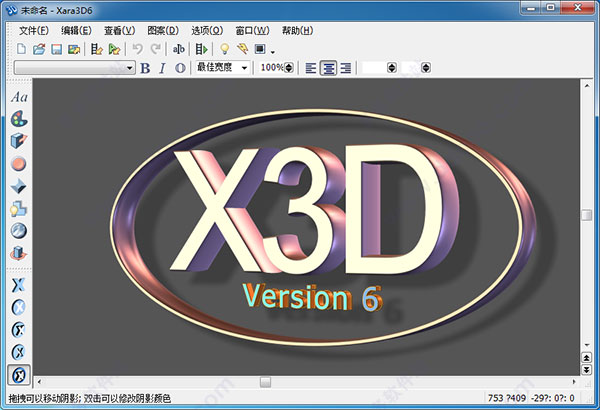This screenshot has height=410, width=600.
Task: Align text to the right
Action: 346,68
